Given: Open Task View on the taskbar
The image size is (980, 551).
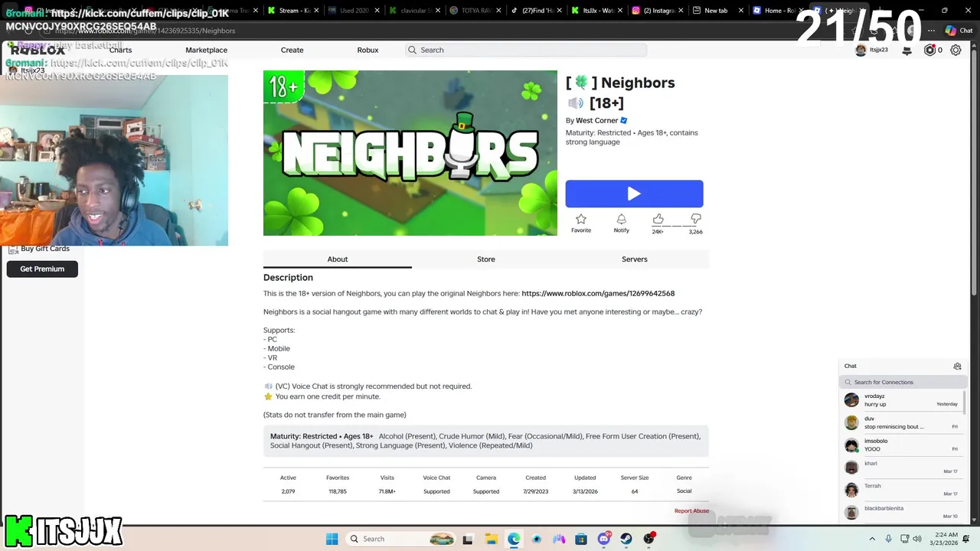Looking at the screenshot, I should tap(468, 539).
